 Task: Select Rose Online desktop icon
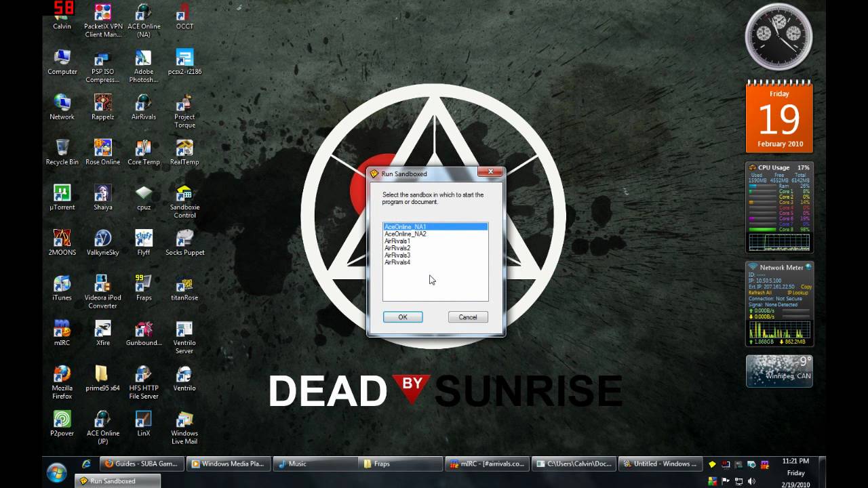[103, 152]
